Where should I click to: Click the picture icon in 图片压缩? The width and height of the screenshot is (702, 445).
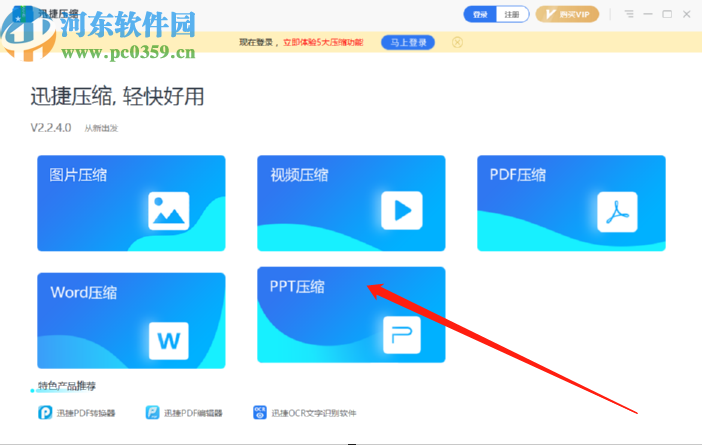coord(169,211)
